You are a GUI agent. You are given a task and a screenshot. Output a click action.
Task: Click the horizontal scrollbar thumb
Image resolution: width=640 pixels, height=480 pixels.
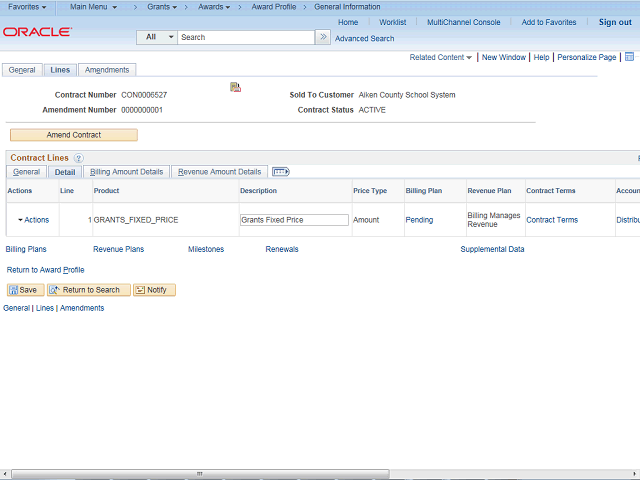(x=200, y=474)
